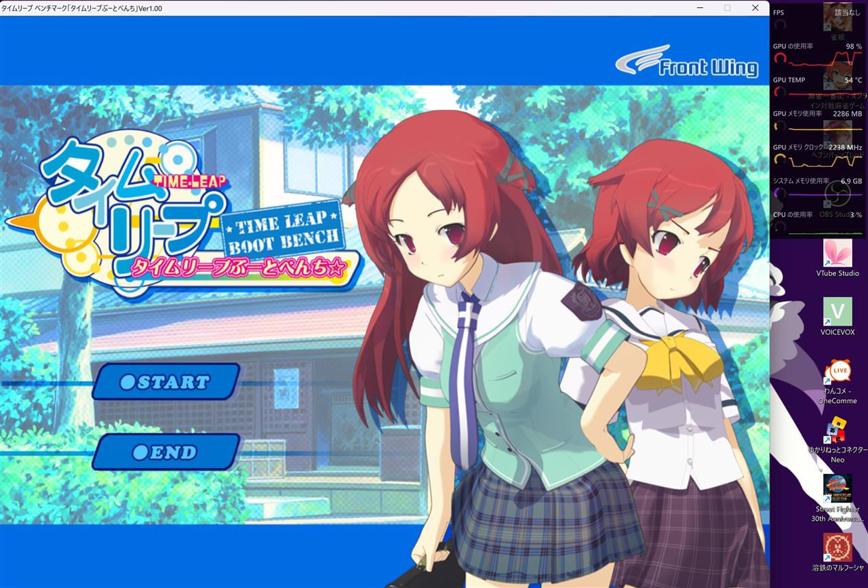This screenshot has width=868, height=588.
Task: Open the VTube Studio desktop shortcut
Action: click(837, 259)
